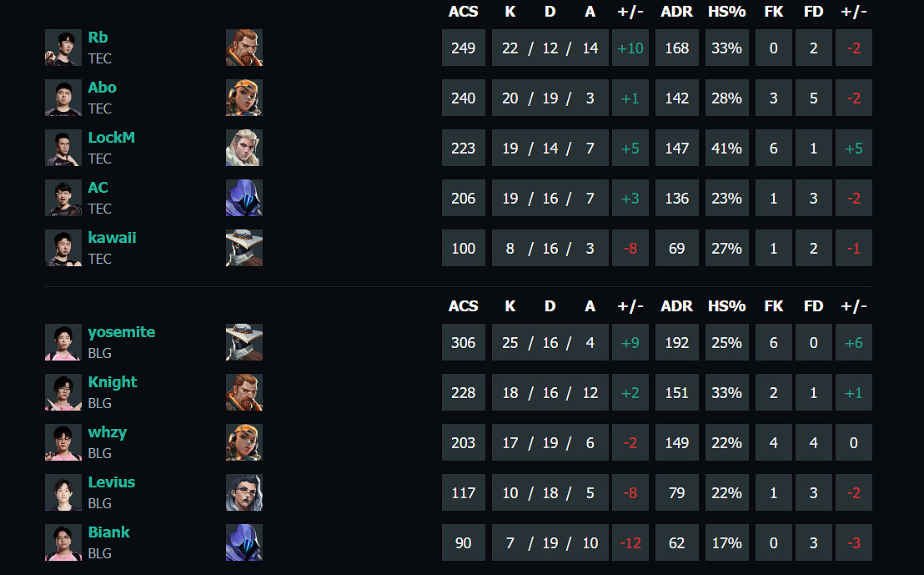
Task: Click yosemite's player avatar photo
Action: (63, 342)
